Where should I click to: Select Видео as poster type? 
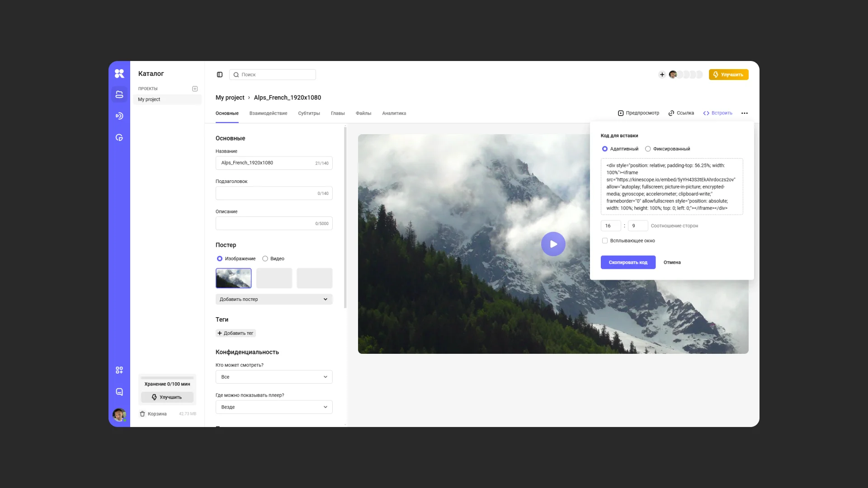[x=265, y=258]
